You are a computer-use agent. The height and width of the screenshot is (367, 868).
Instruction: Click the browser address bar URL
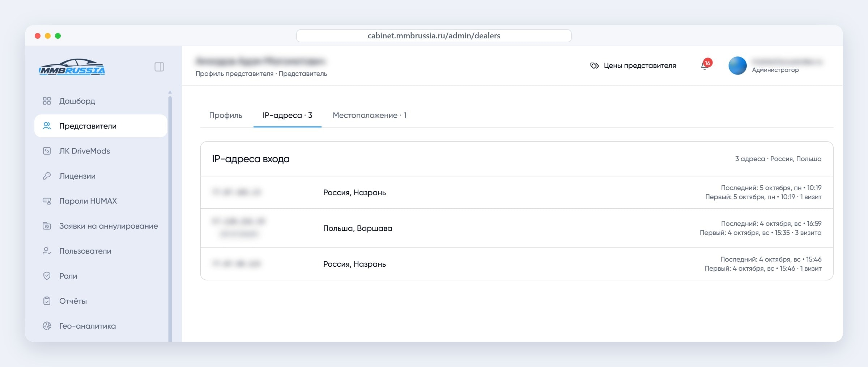click(x=434, y=35)
